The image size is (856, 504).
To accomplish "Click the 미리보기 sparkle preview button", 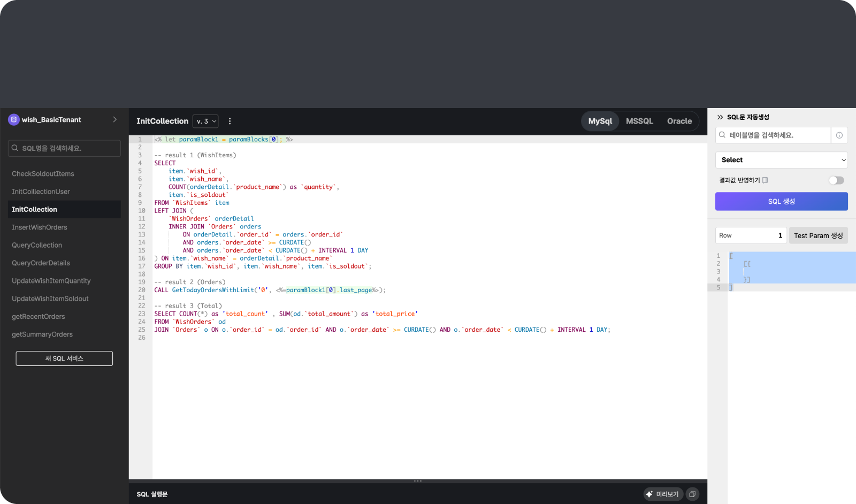I will (x=663, y=494).
